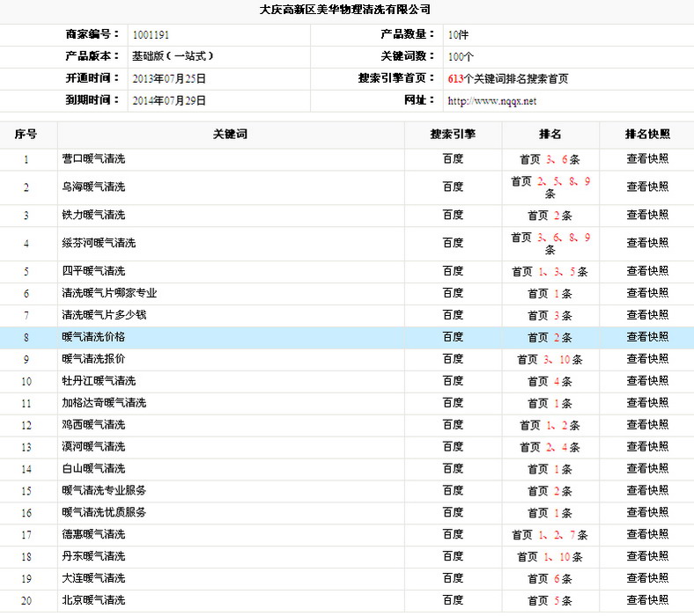
Task: View snapshot for 加格达奇暖气清洗 row
Action: (x=647, y=403)
